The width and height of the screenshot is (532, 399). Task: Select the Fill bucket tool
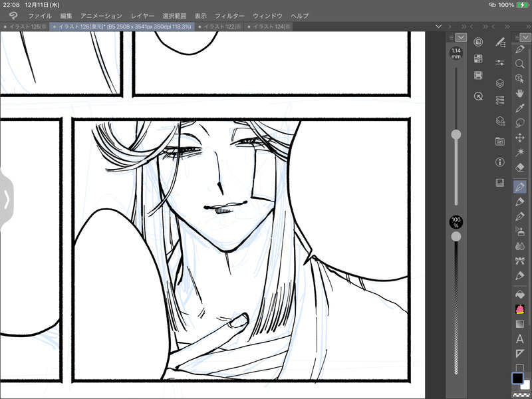click(520, 295)
